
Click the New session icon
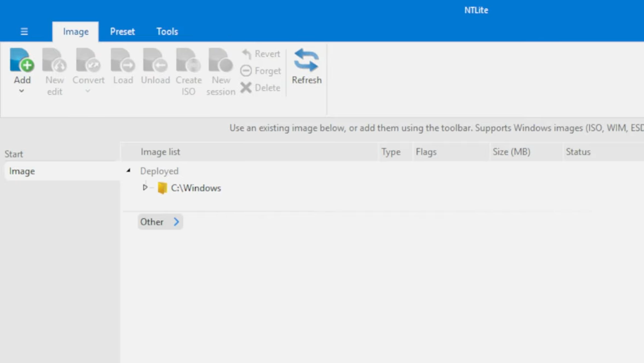coord(221,60)
